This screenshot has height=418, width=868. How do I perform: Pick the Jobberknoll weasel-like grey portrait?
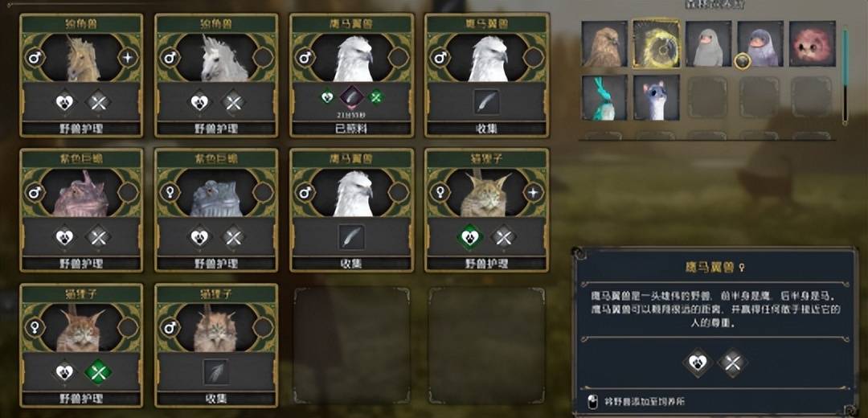(x=656, y=97)
